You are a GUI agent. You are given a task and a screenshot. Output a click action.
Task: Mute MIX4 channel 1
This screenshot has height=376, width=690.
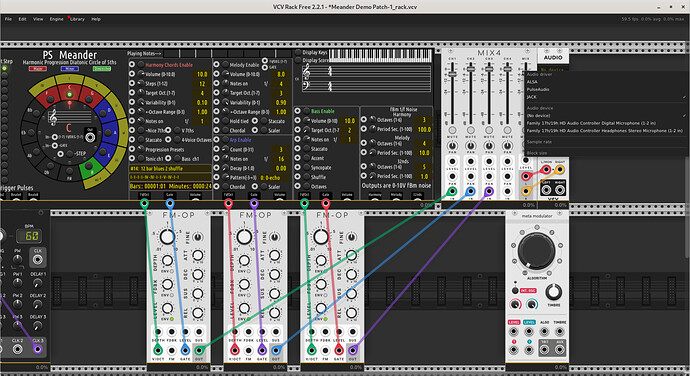[x=452, y=130]
